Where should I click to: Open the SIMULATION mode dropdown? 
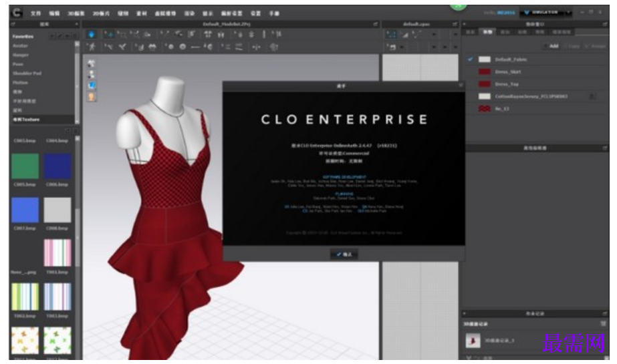click(x=568, y=13)
